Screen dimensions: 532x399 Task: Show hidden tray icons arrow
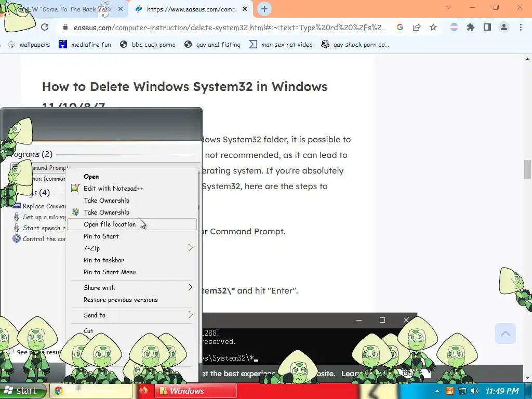coord(436,391)
